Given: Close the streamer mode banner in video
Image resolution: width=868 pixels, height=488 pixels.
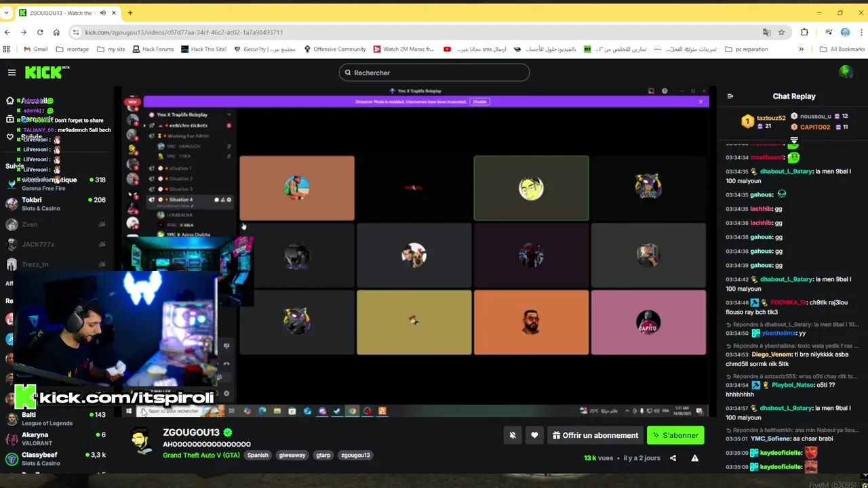Looking at the screenshot, I should pos(701,102).
